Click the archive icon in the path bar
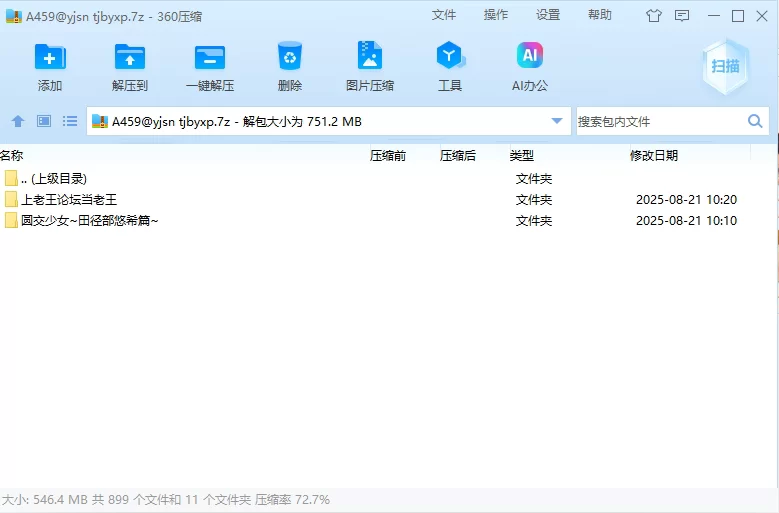779x513 pixels. pos(100,121)
